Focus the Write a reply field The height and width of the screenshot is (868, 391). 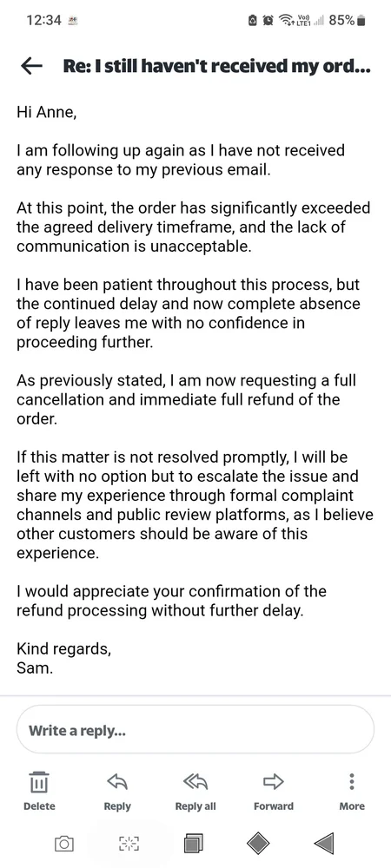point(195,730)
